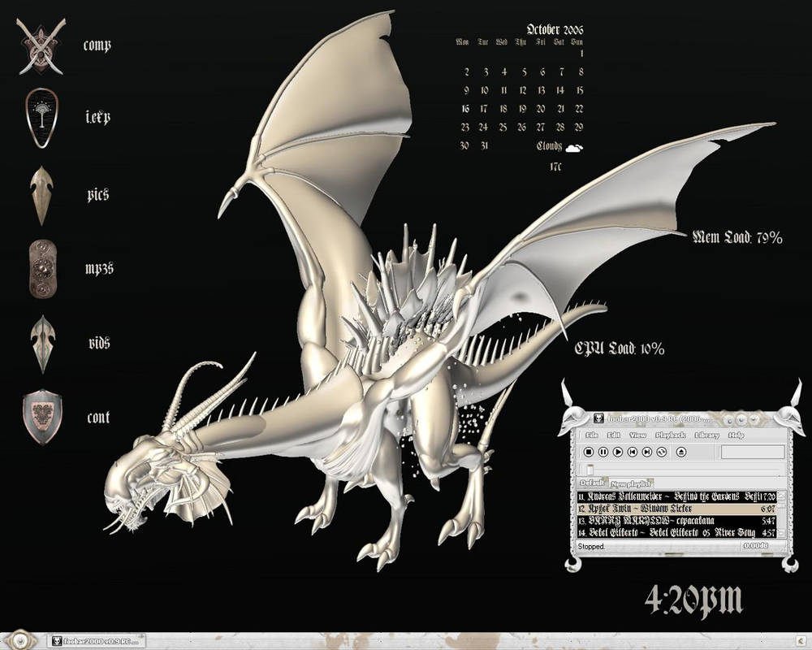The image size is (812, 650).
Task: Close the foobar2000 window
Action: pos(754,419)
